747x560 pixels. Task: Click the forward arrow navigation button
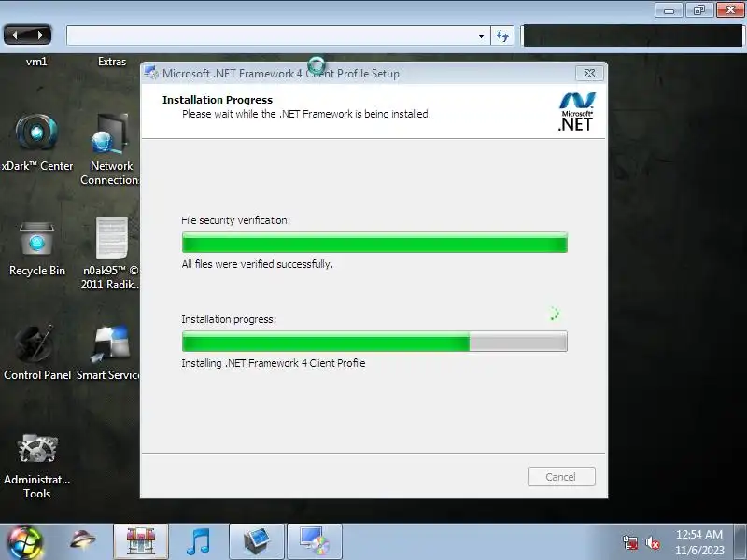point(40,35)
